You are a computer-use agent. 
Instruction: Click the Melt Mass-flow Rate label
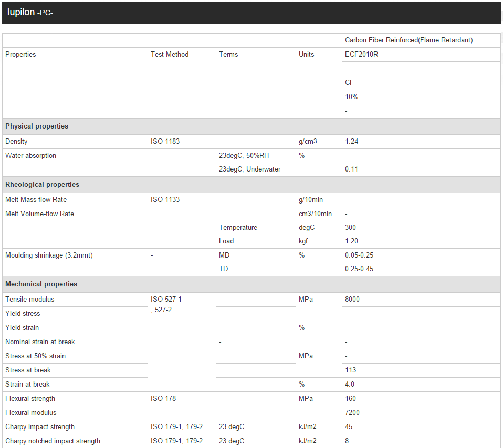click(36, 199)
